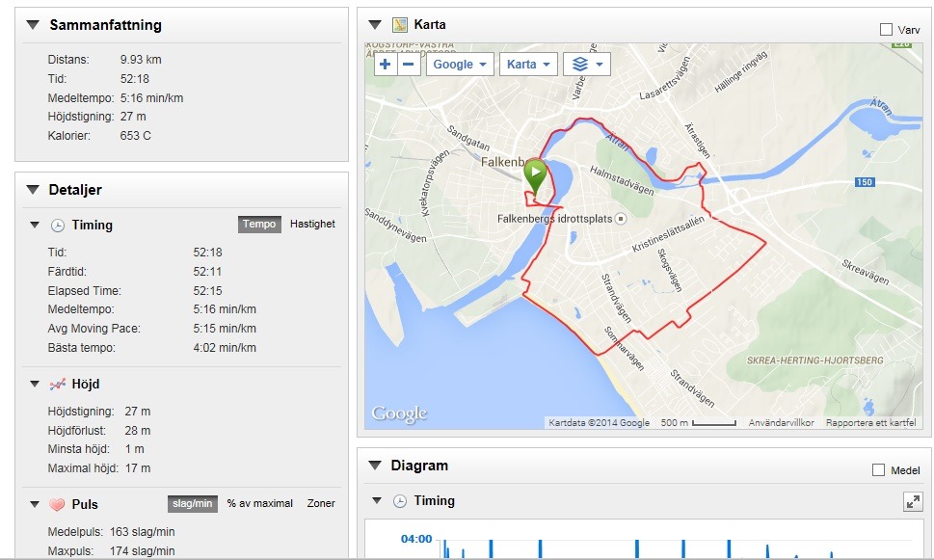934x560 pixels.
Task: Click the heart Puls icon
Action: point(58,504)
